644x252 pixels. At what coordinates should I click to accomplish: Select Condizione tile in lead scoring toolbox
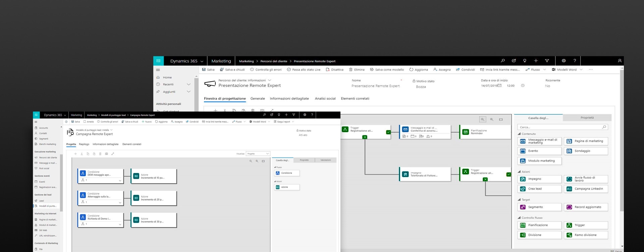click(x=287, y=173)
